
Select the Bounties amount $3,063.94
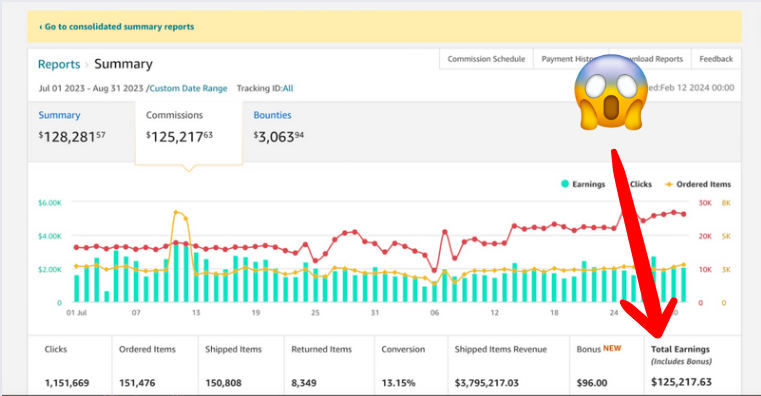coord(279,136)
